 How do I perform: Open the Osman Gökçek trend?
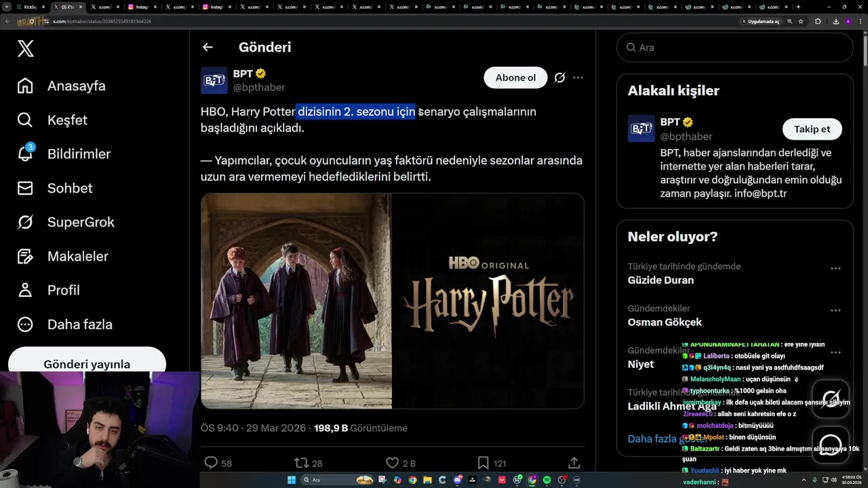click(x=665, y=322)
